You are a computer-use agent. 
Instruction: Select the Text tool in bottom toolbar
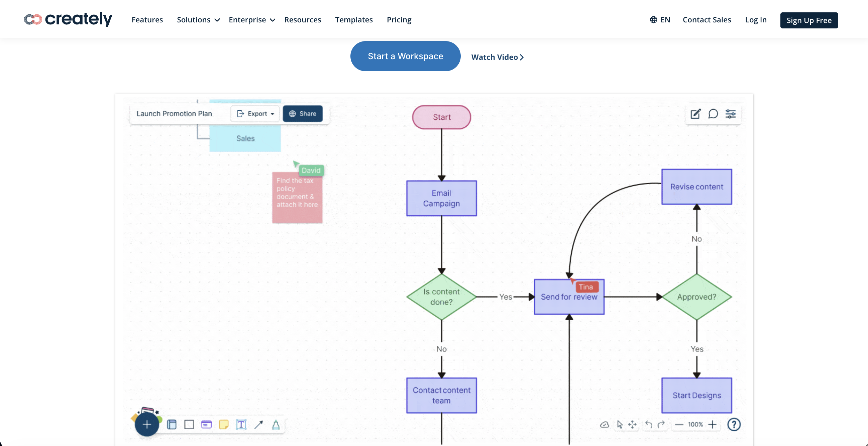pos(242,425)
